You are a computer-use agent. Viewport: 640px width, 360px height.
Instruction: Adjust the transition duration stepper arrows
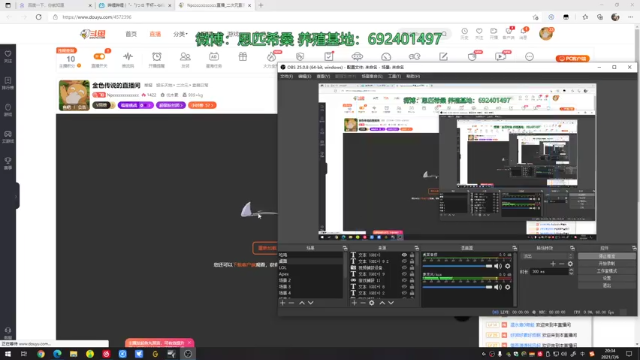571,271
